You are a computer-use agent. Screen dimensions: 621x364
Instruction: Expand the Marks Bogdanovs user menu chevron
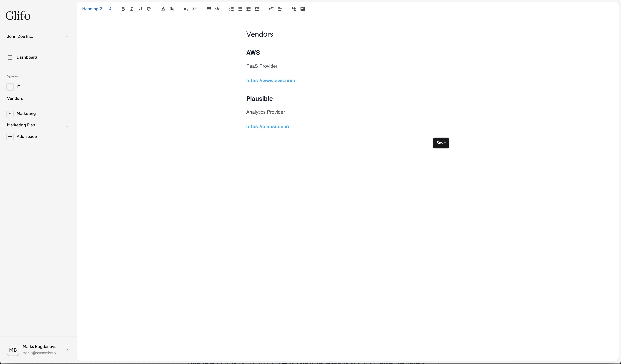(x=67, y=350)
